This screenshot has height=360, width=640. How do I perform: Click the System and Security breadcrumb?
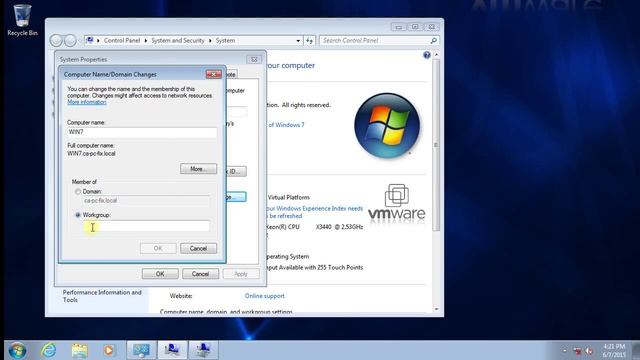(178, 40)
